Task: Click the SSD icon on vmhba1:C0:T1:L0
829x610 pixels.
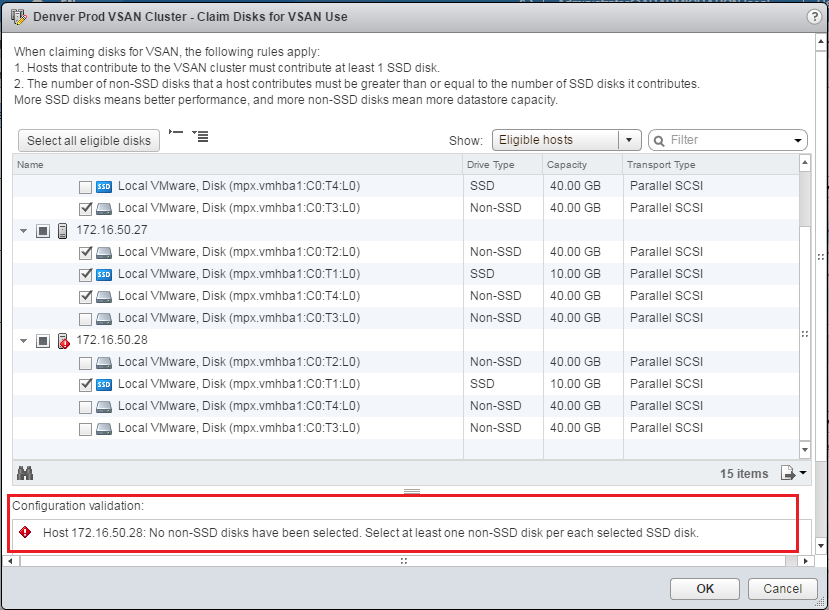Action: 103,273
